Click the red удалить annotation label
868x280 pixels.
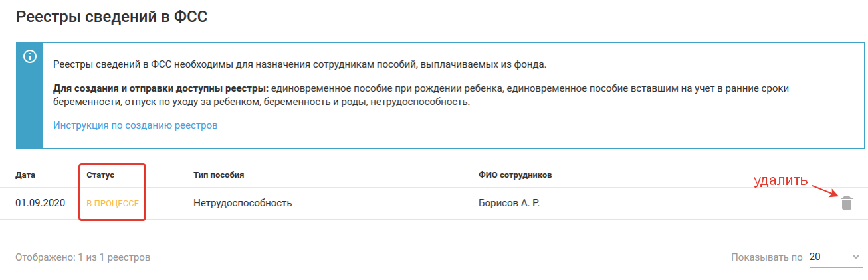pos(780,181)
